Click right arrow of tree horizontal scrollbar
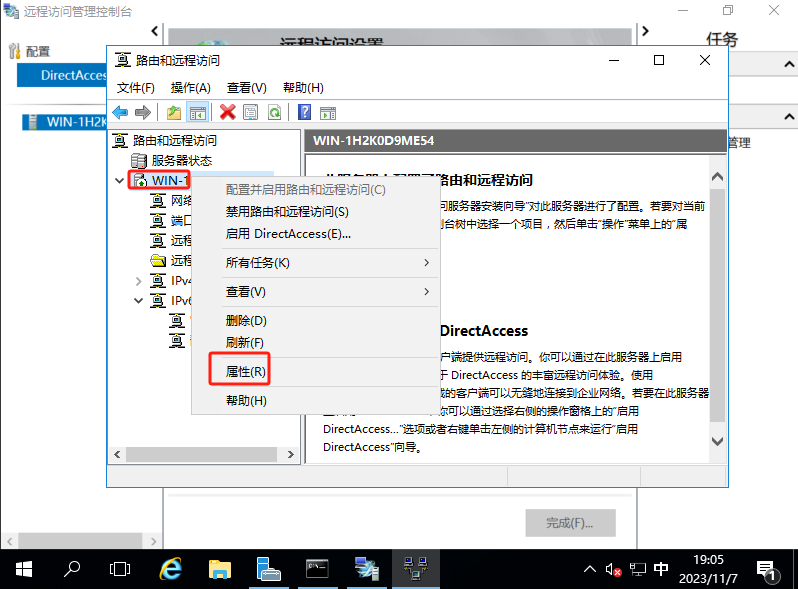The image size is (798, 589). point(291,454)
